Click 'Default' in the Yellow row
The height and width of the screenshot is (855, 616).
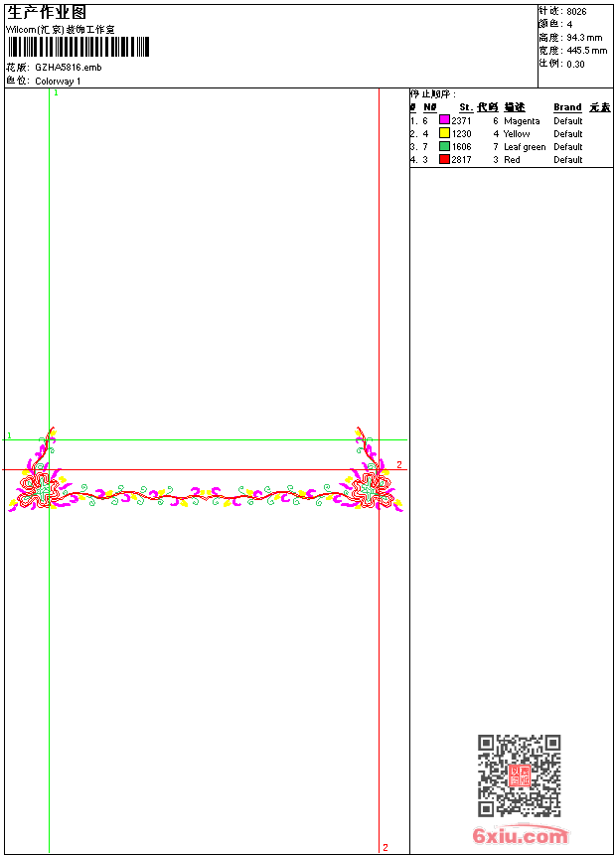568,133
